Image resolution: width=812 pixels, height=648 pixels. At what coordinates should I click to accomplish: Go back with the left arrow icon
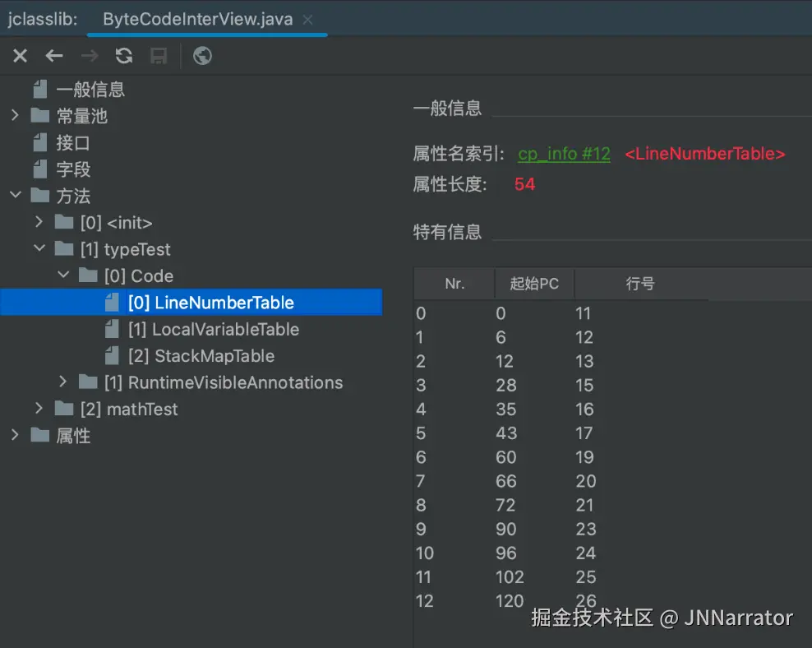coord(54,55)
